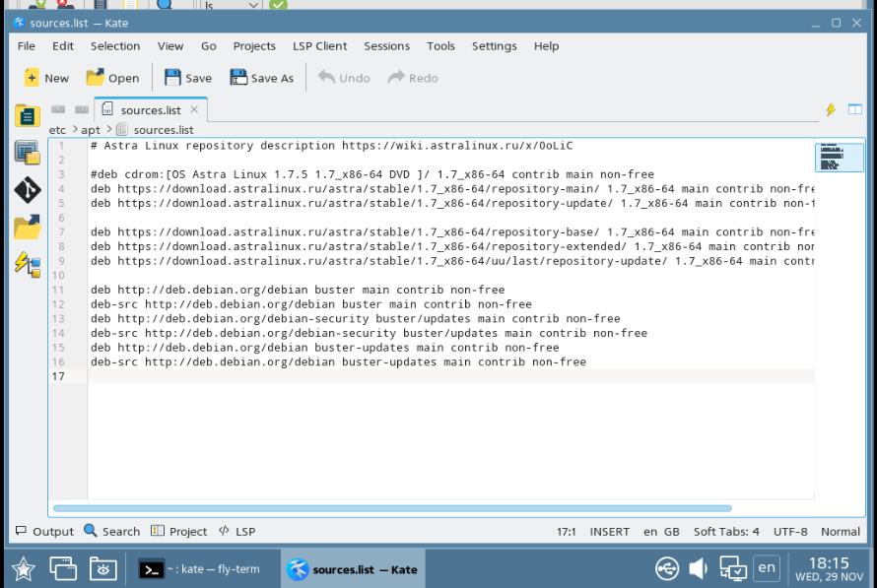The height and width of the screenshot is (588, 877).
Task: Open the LSP symbol outline sidebar icon
Action: click(x=27, y=264)
